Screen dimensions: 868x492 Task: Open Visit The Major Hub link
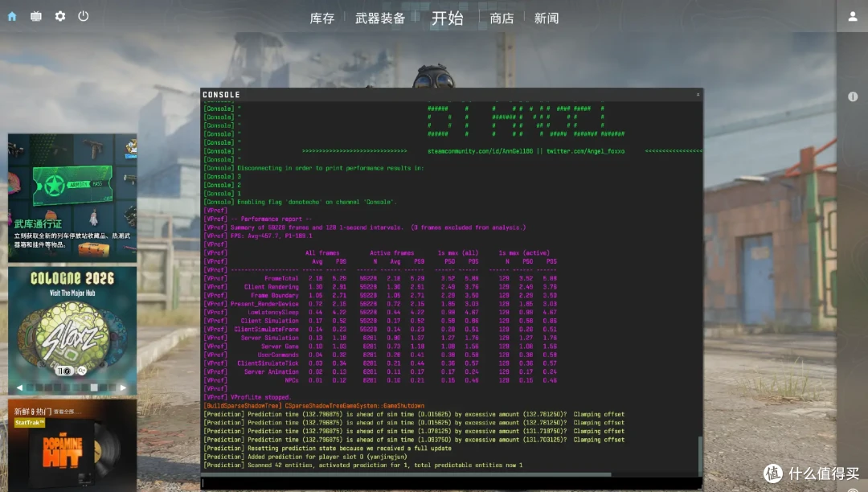pyautogui.click(x=72, y=293)
